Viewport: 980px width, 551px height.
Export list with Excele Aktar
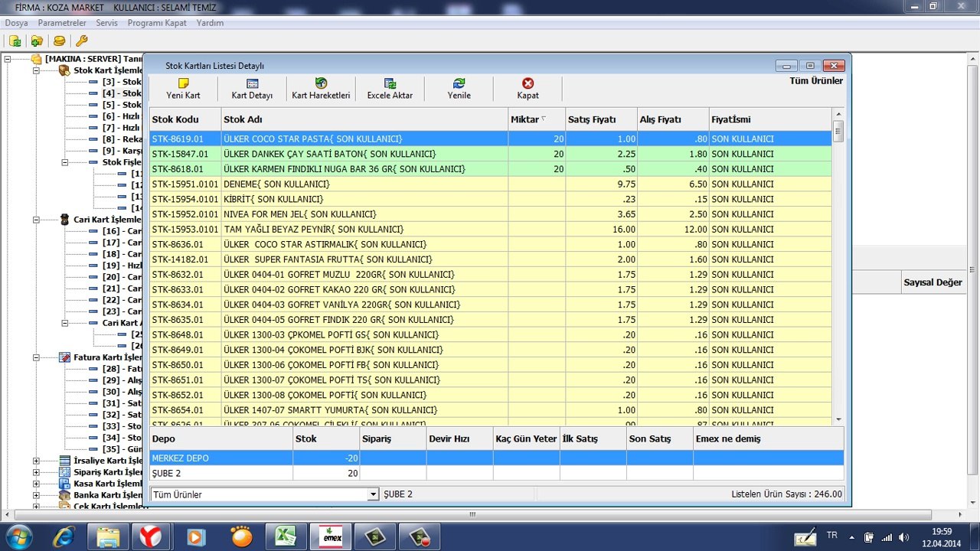(x=390, y=83)
